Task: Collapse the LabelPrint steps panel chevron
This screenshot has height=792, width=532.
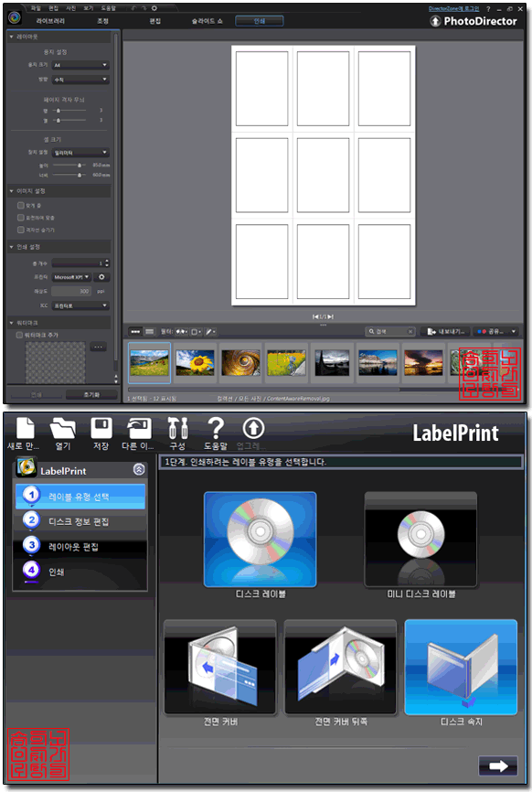Action: (x=139, y=469)
